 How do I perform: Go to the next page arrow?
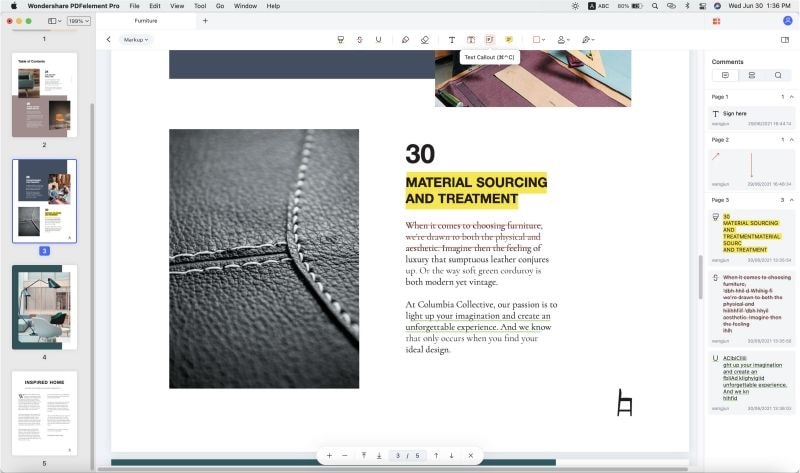[x=452, y=456]
